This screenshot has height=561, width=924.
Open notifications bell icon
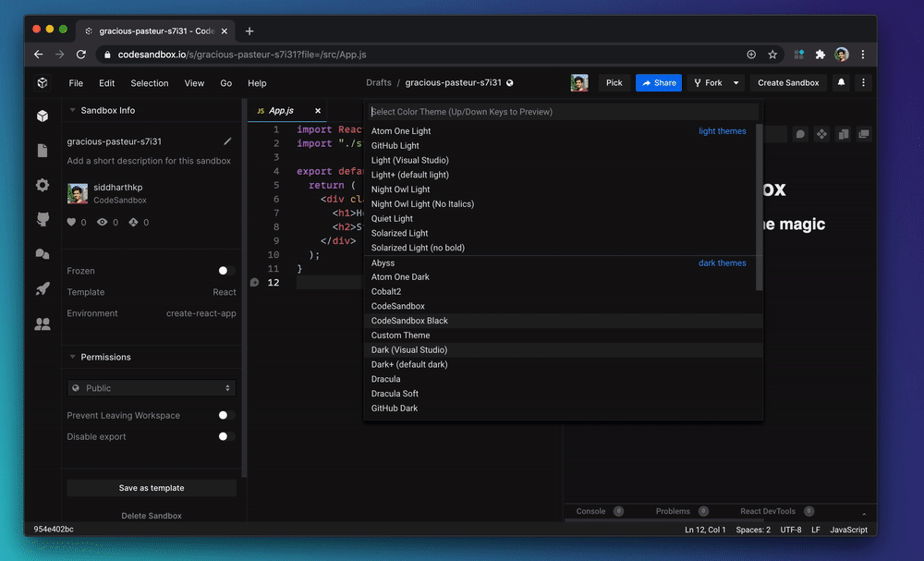(841, 82)
